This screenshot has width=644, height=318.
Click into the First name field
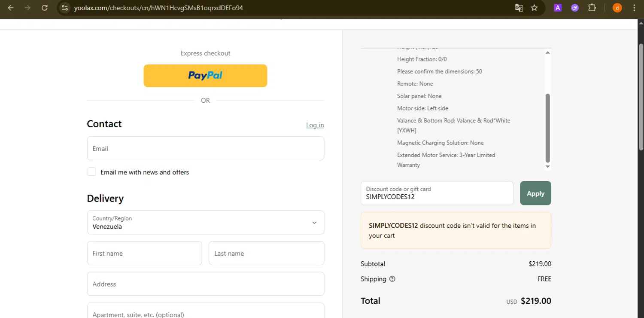(x=144, y=253)
